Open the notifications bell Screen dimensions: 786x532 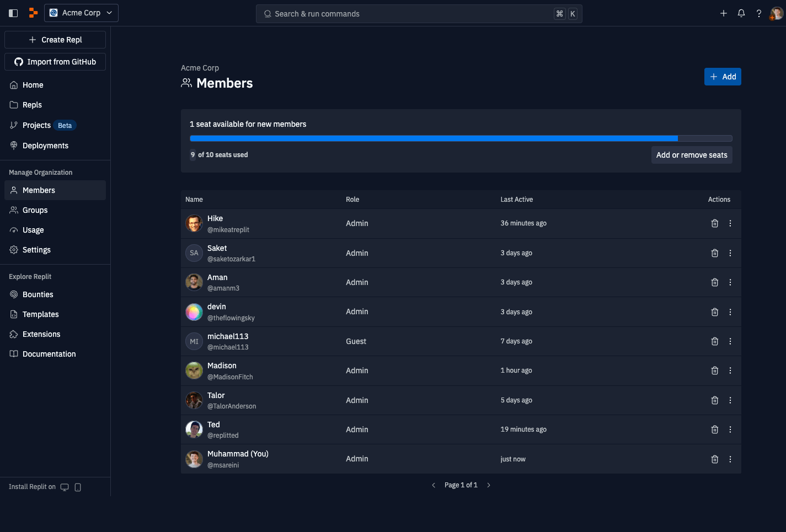[741, 13]
